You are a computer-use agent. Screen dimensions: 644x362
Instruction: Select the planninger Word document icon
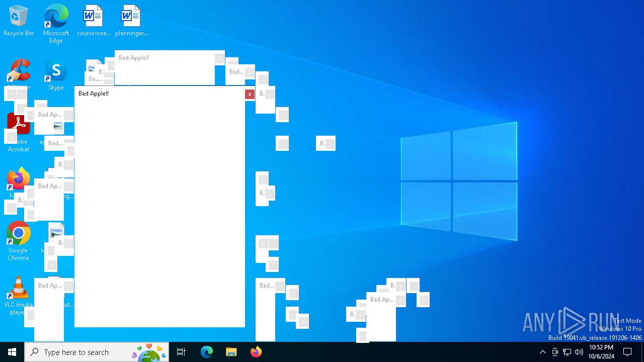(x=131, y=21)
